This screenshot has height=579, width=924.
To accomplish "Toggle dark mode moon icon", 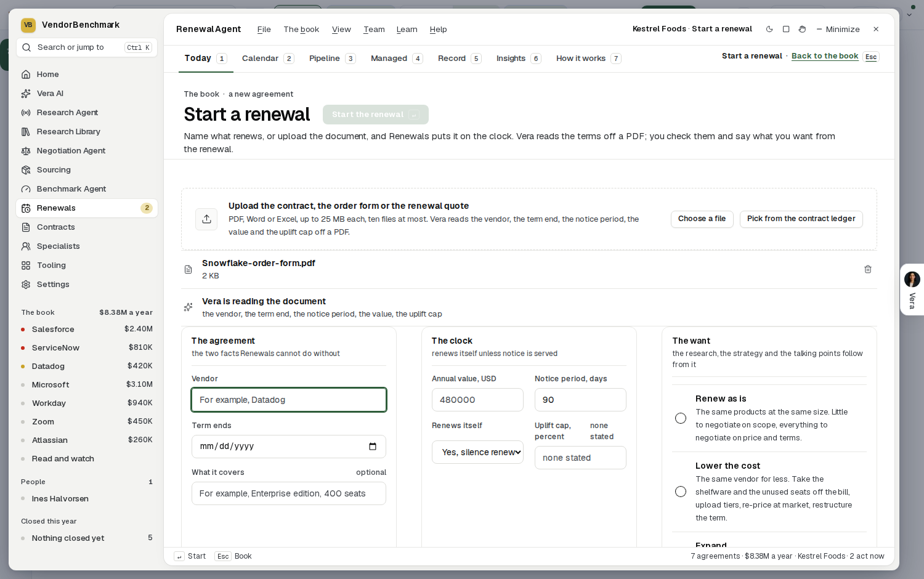I will [x=769, y=29].
